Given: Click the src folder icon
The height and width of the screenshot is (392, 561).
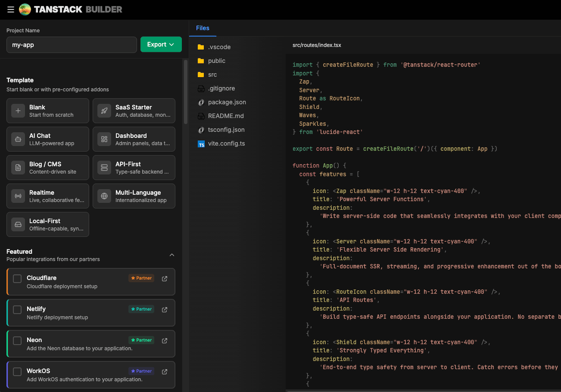Looking at the screenshot, I should [201, 75].
